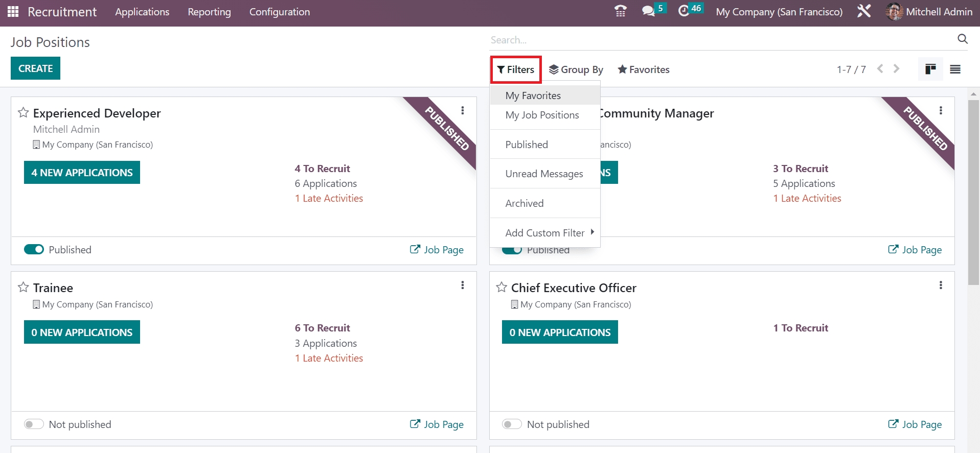Enable publishing for Trainee position
Image resolution: width=980 pixels, height=453 pixels.
click(x=34, y=424)
